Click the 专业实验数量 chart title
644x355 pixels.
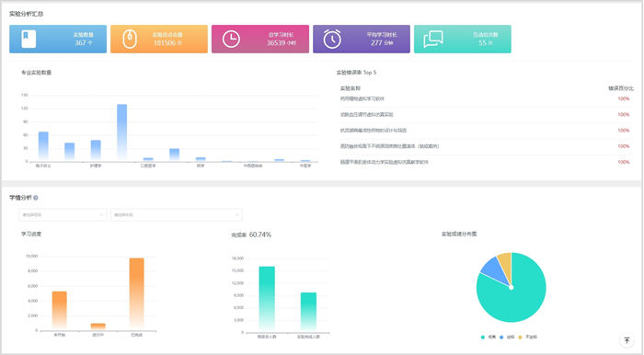pos(37,73)
